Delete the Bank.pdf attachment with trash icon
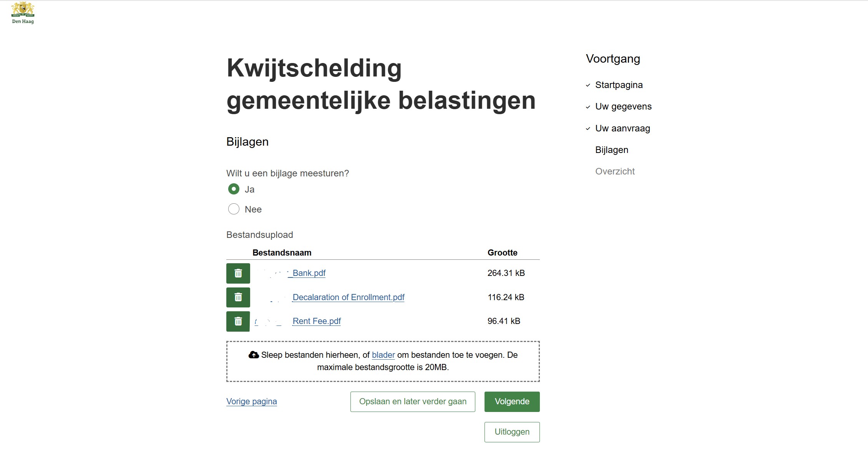The image size is (868, 465). click(238, 273)
